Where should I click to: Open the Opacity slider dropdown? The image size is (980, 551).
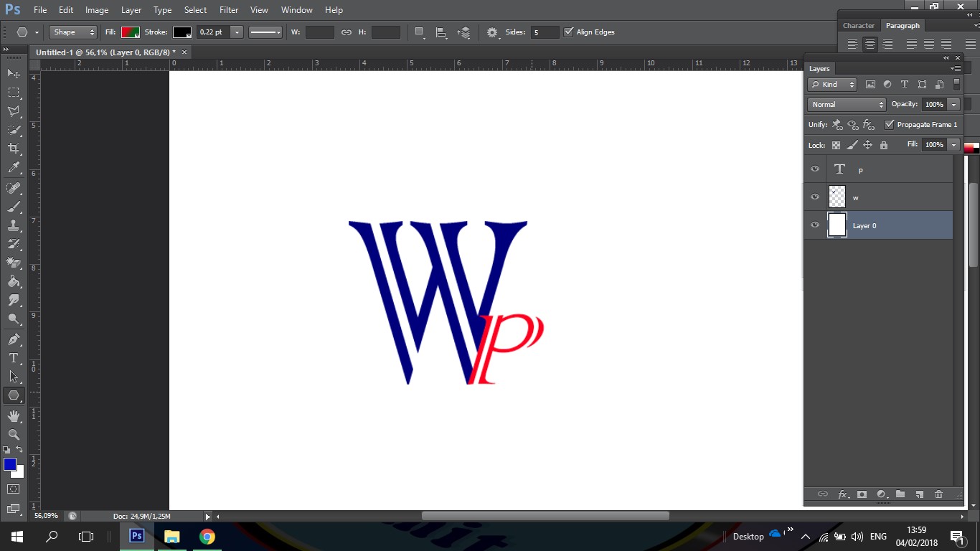point(953,105)
